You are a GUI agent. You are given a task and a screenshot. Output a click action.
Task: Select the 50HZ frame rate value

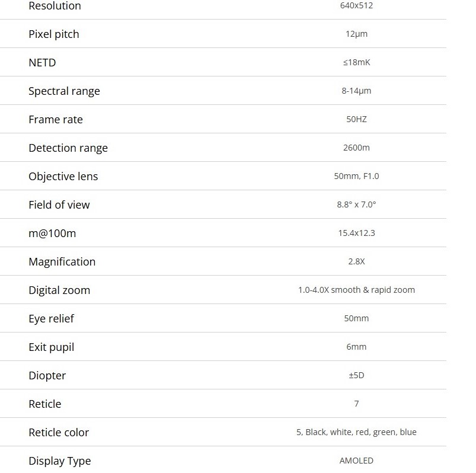[356, 119]
